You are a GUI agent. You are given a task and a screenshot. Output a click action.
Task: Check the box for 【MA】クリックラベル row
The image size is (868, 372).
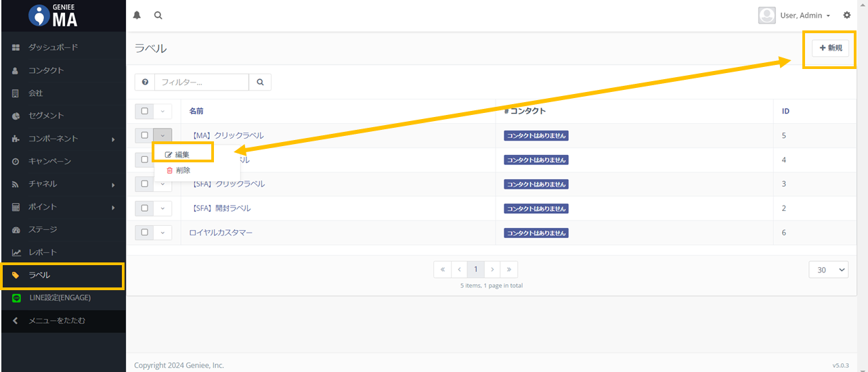click(144, 135)
